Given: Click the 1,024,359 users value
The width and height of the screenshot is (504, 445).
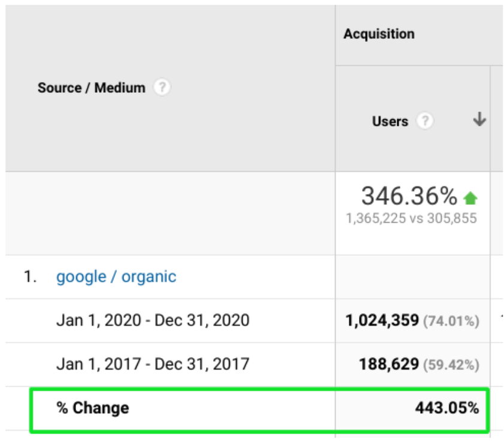Looking at the screenshot, I should pos(382,320).
